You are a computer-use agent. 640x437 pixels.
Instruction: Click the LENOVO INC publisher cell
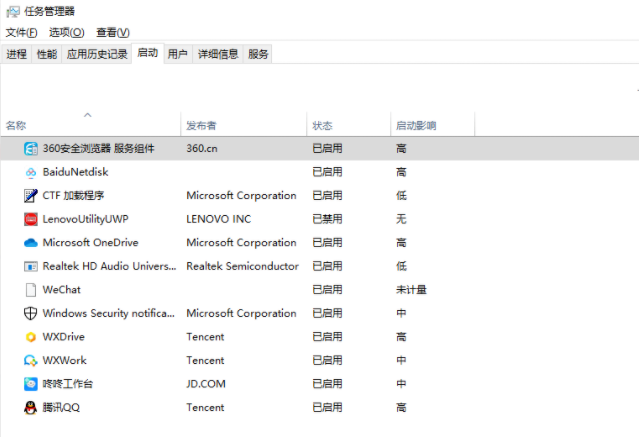[218, 219]
